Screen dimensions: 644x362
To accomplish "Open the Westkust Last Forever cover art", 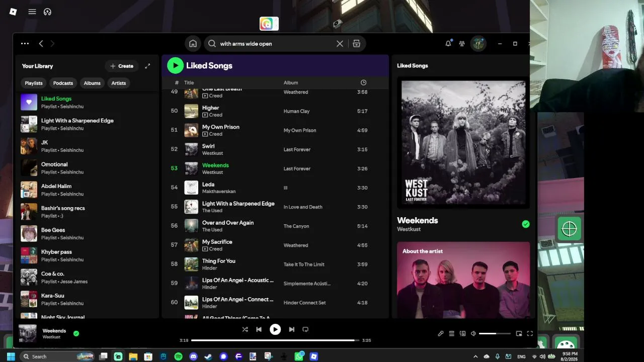I will tap(463, 142).
